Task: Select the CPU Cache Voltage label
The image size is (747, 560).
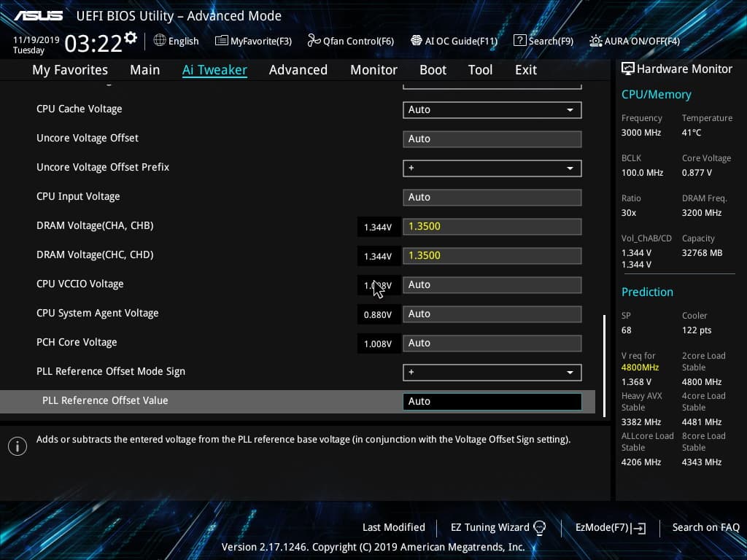Action: pos(79,109)
